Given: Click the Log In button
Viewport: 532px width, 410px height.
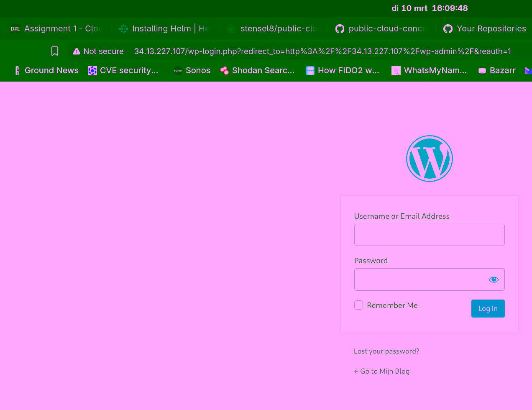Looking at the screenshot, I should click(488, 308).
